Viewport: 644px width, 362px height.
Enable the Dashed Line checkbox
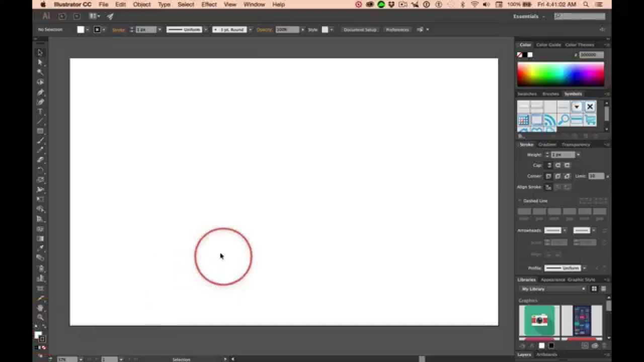[520, 201]
